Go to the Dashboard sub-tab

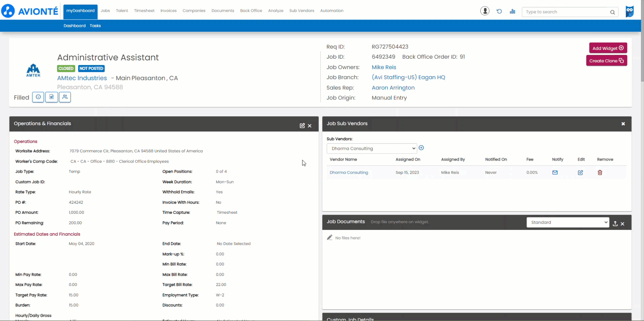pos(74,26)
